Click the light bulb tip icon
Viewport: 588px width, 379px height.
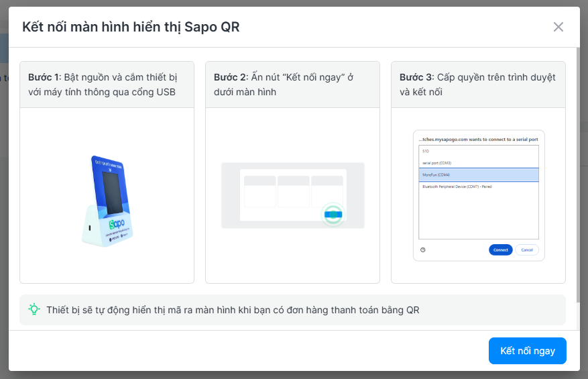(34, 309)
